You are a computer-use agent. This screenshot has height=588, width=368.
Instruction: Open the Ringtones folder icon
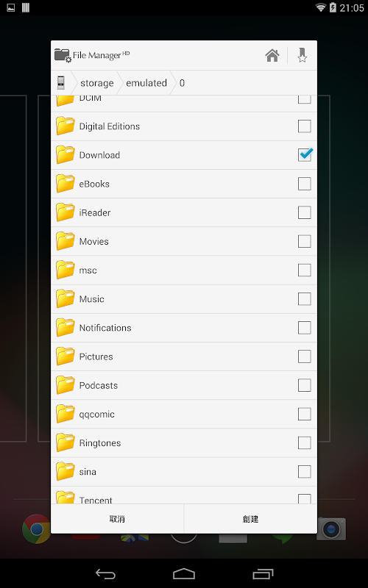66,443
